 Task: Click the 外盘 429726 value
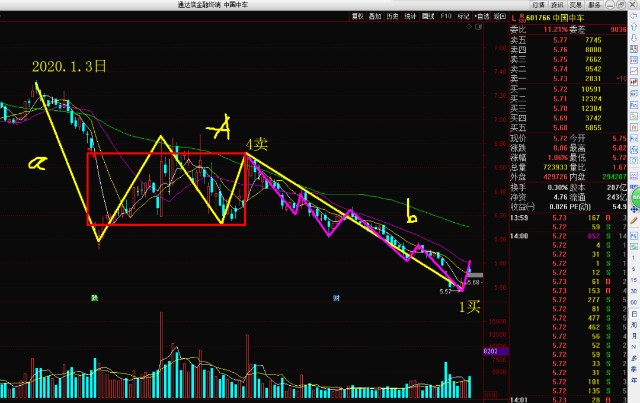(x=556, y=177)
